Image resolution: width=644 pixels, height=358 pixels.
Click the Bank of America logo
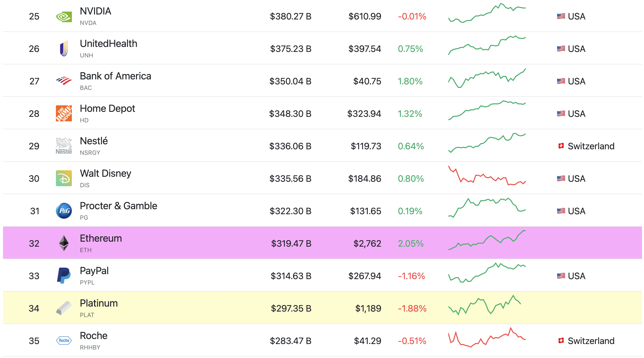coord(64,81)
